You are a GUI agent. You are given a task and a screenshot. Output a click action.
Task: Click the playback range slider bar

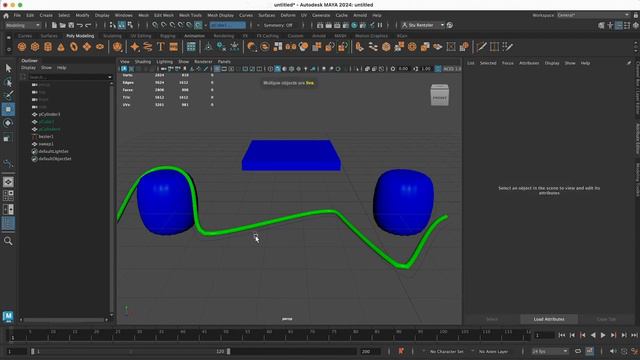131,351
